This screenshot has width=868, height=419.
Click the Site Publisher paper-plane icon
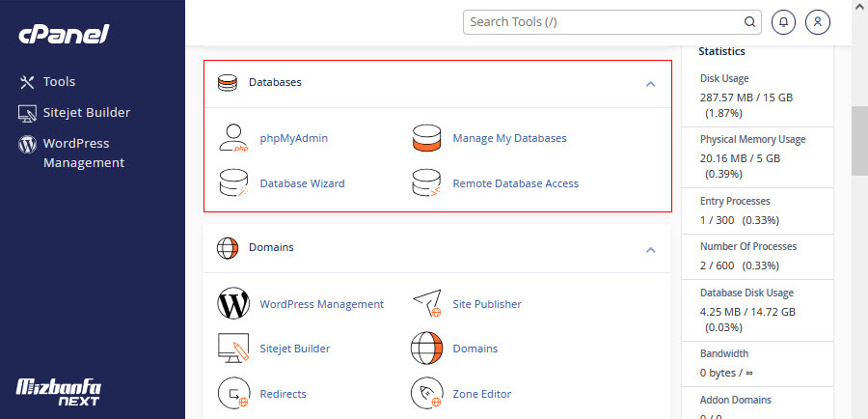[427, 303]
